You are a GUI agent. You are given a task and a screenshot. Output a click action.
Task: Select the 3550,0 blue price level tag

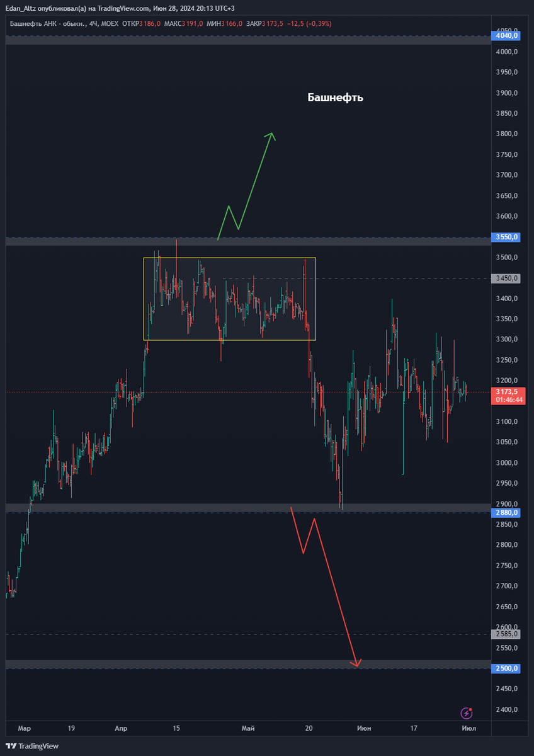point(507,237)
